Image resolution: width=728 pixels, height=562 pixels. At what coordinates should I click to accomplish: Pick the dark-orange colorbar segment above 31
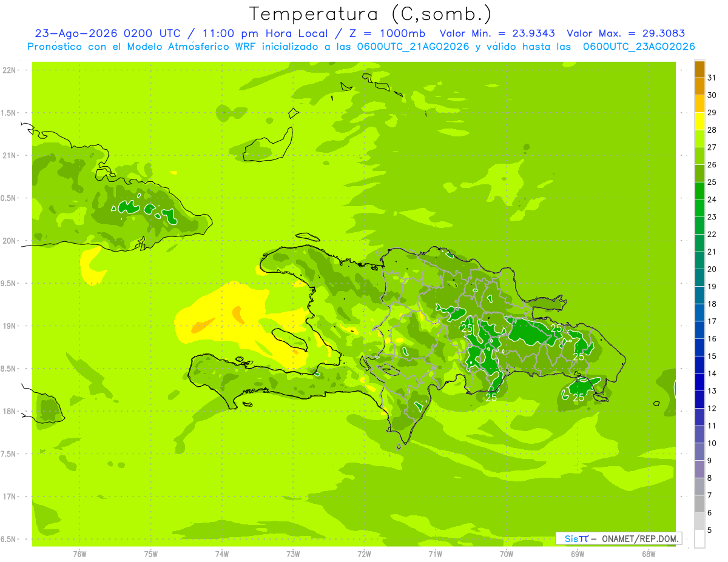click(x=699, y=69)
